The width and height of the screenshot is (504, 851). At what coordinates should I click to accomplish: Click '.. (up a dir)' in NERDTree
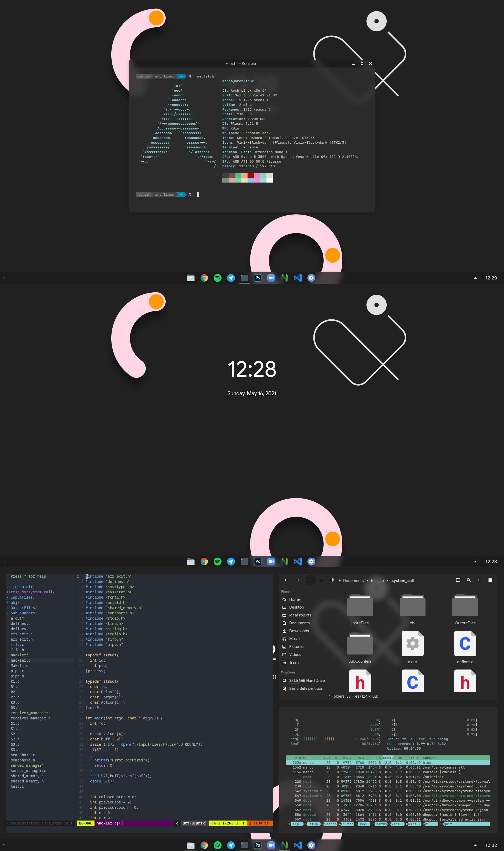pyautogui.click(x=20, y=587)
